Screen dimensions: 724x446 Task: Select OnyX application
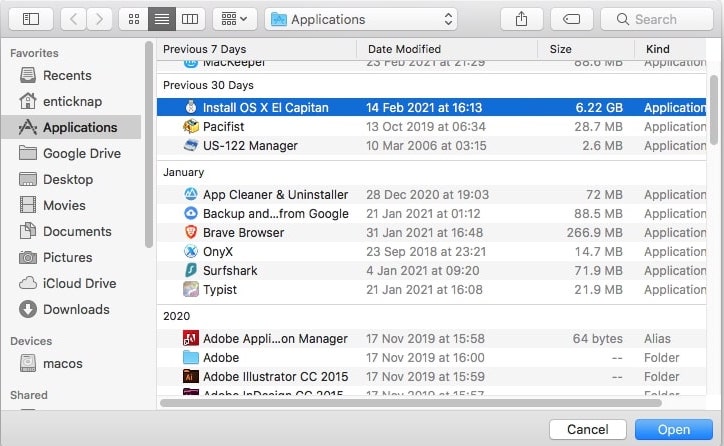(x=431, y=251)
